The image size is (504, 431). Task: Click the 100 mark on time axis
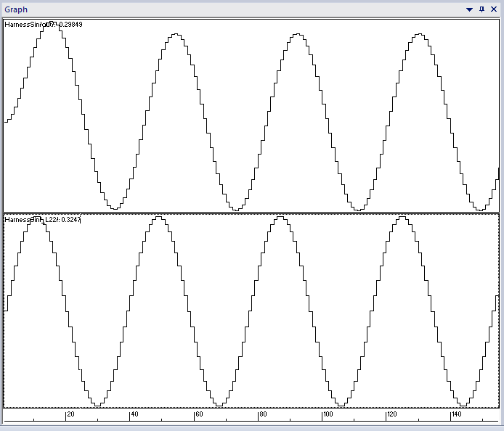click(x=328, y=414)
